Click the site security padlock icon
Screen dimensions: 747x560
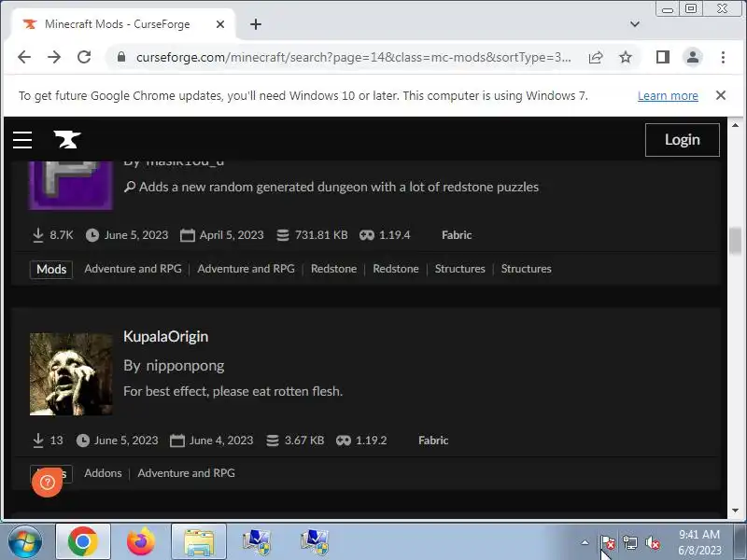(121, 58)
